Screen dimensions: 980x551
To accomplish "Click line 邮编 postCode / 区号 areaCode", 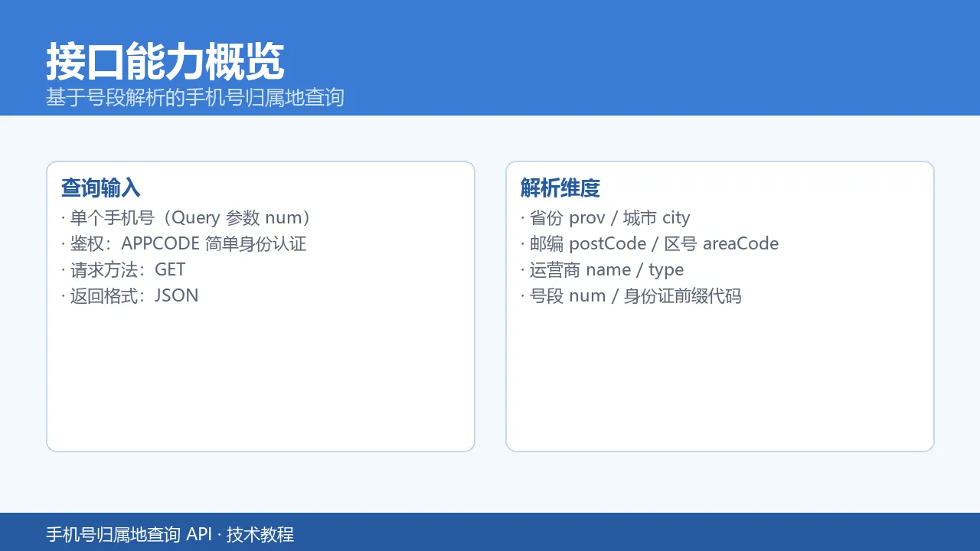I will point(650,244).
